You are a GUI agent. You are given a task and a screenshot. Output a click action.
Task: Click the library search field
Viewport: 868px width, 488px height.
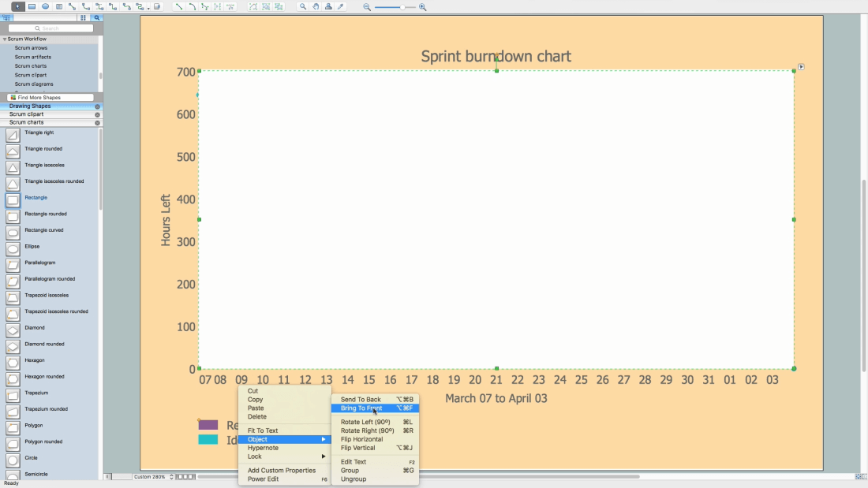click(x=51, y=28)
